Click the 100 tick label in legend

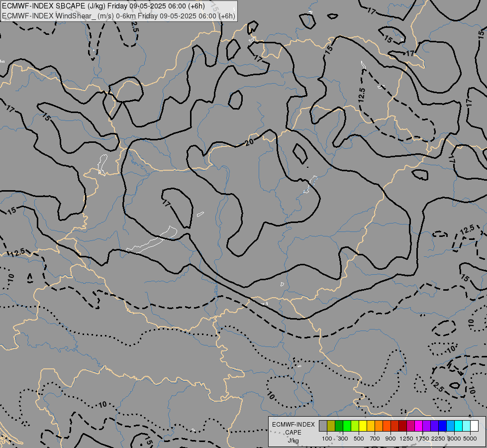(327, 439)
